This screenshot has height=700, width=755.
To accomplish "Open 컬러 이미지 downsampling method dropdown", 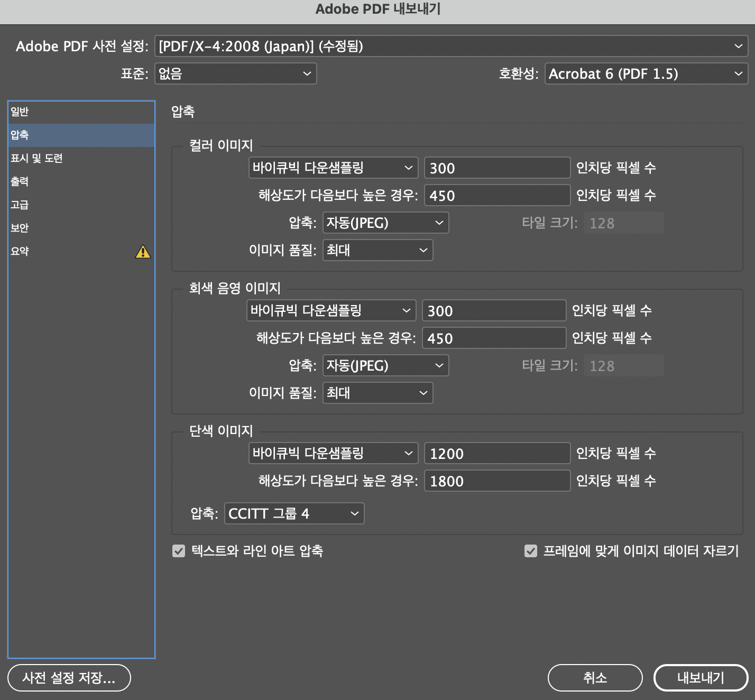I will (333, 168).
